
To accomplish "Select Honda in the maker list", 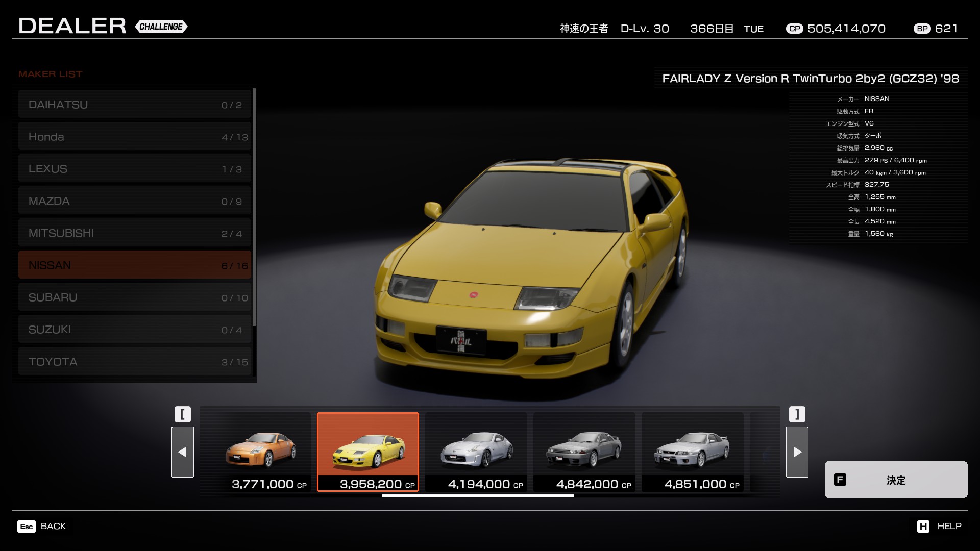I will 135,137.
